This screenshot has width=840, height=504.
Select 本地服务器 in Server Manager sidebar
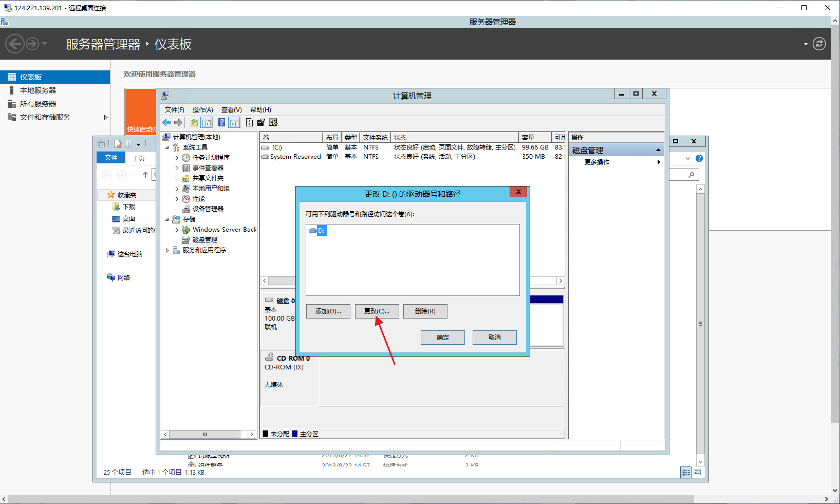38,90
